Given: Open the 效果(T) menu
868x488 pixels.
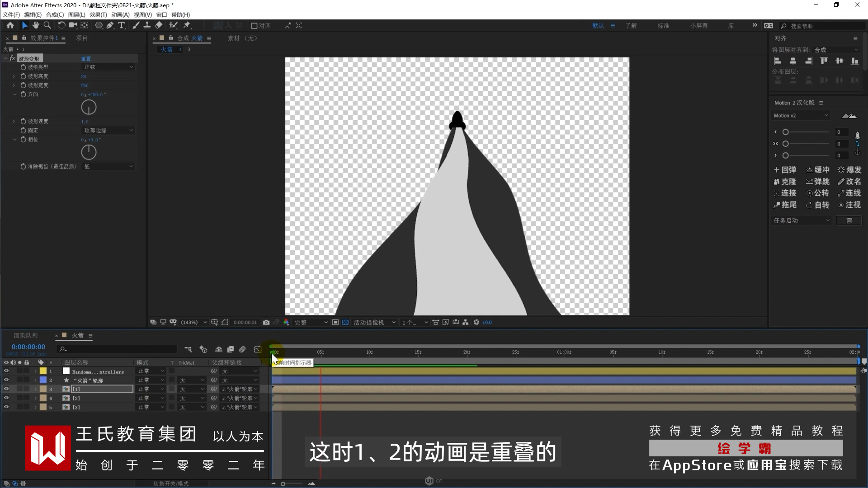Looking at the screenshot, I should 98,14.
